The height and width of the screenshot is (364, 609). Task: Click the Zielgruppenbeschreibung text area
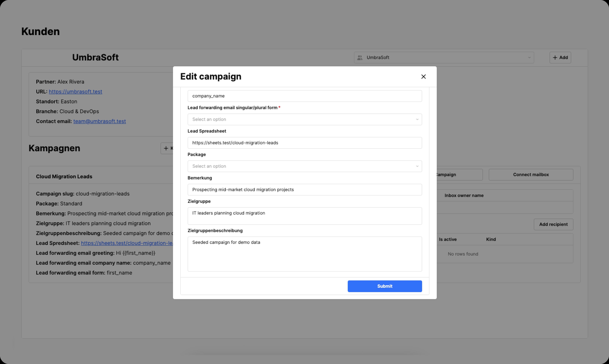(304, 254)
